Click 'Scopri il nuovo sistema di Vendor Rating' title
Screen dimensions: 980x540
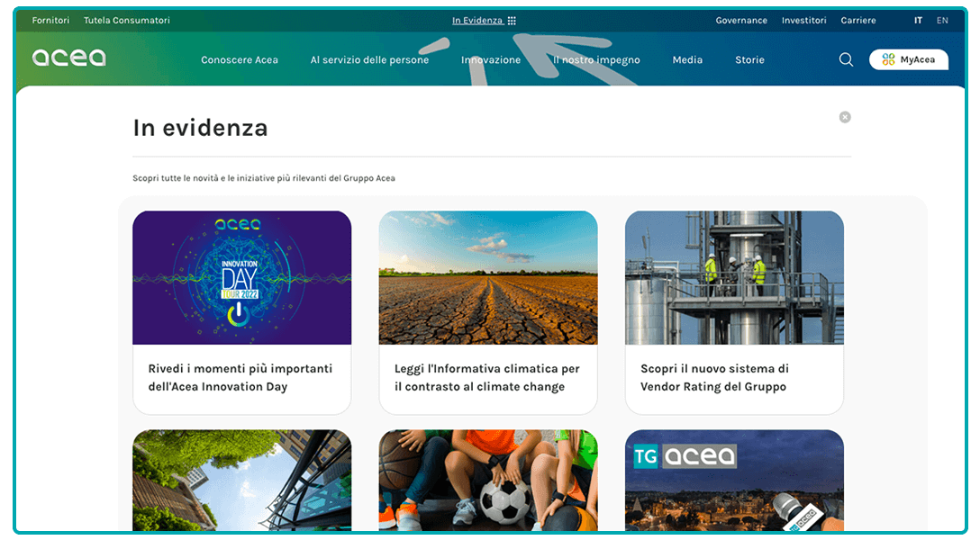pyautogui.click(x=714, y=378)
